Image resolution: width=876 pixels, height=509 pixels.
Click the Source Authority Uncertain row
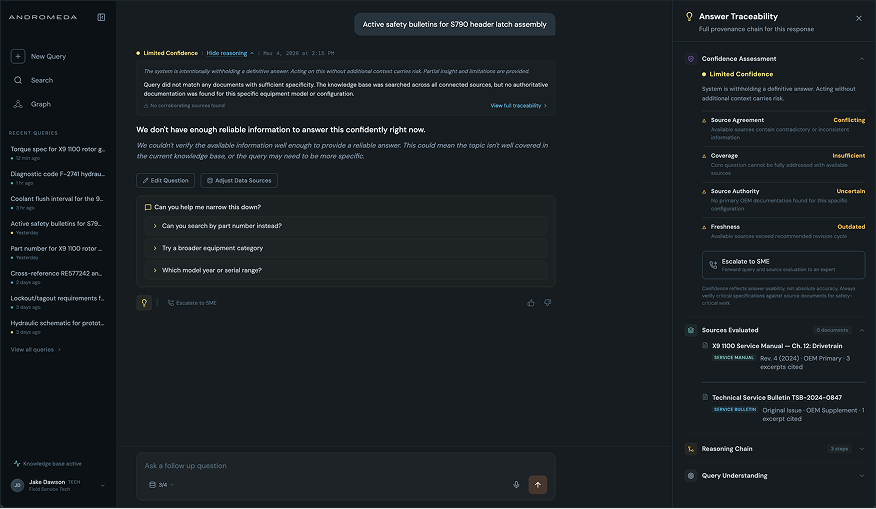783,200
